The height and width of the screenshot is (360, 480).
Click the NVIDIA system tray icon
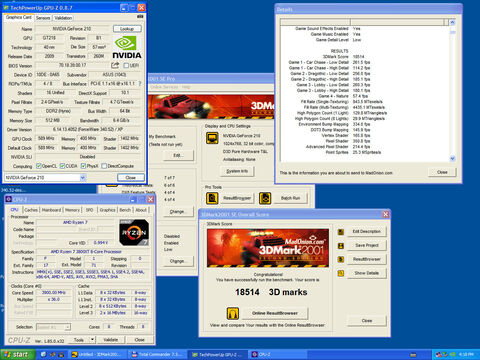pos(452,354)
